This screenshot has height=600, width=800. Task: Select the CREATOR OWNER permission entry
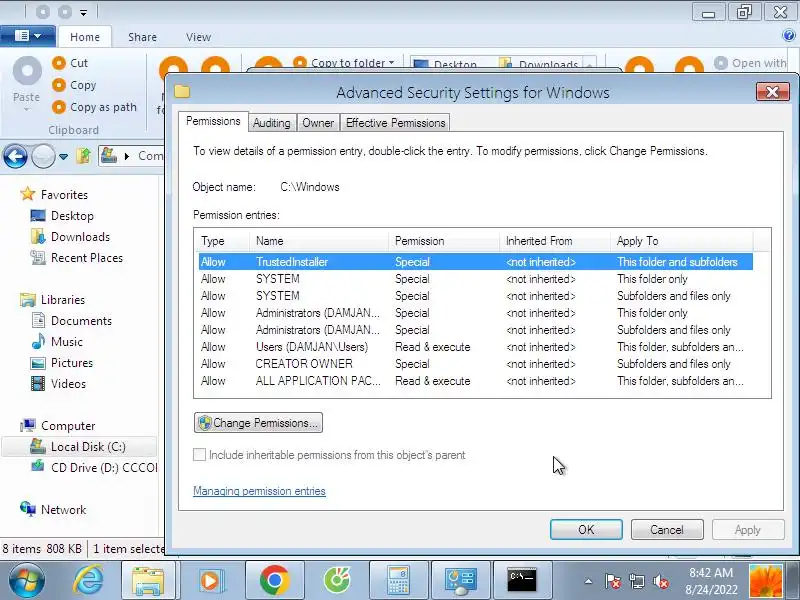[476, 364]
